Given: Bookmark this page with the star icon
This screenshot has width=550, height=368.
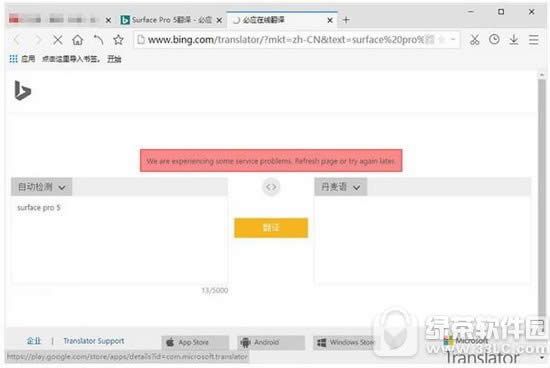Looking at the screenshot, I should coord(118,40).
